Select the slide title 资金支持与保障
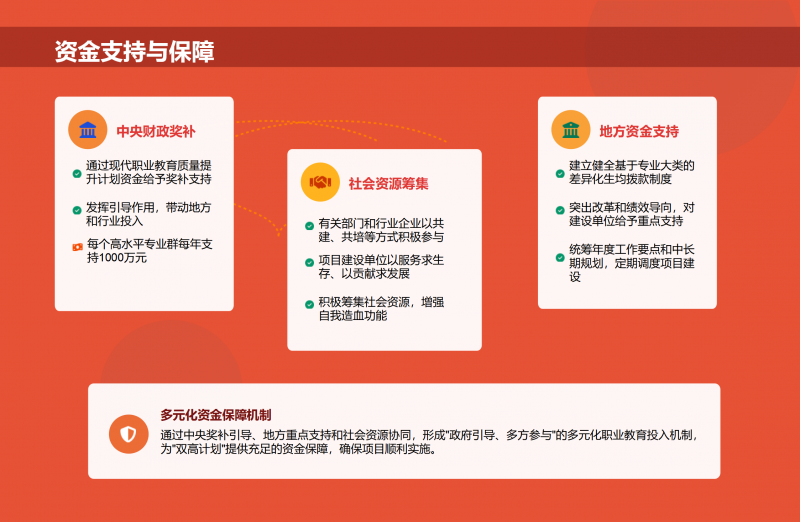The height and width of the screenshot is (522, 800). click(135, 52)
